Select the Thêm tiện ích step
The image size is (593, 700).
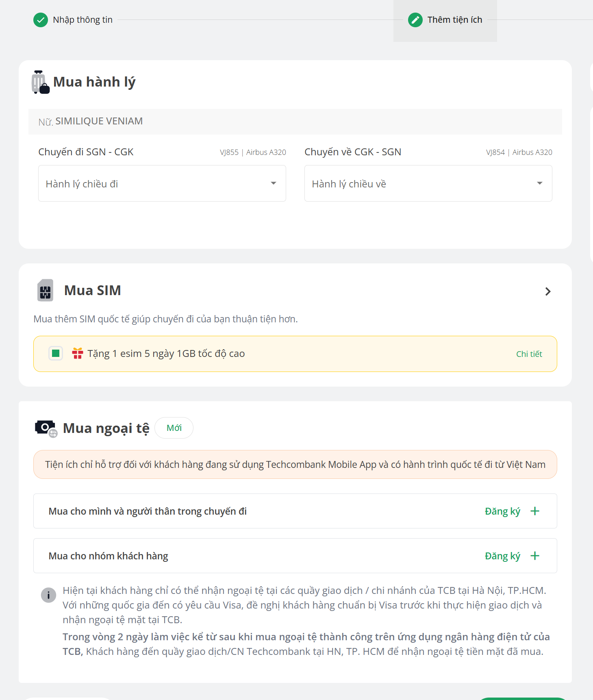point(454,20)
